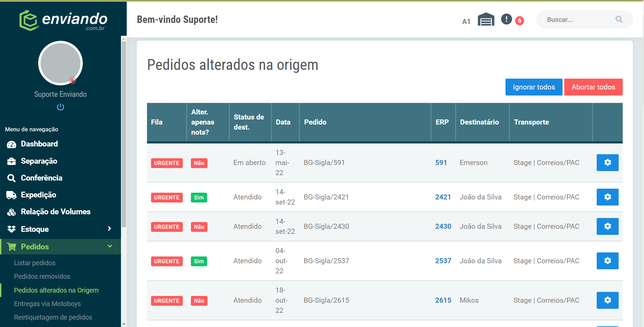This screenshot has width=644, height=327.
Task: Open gear options for order BG-Sigla/2537
Action: coord(607,261)
